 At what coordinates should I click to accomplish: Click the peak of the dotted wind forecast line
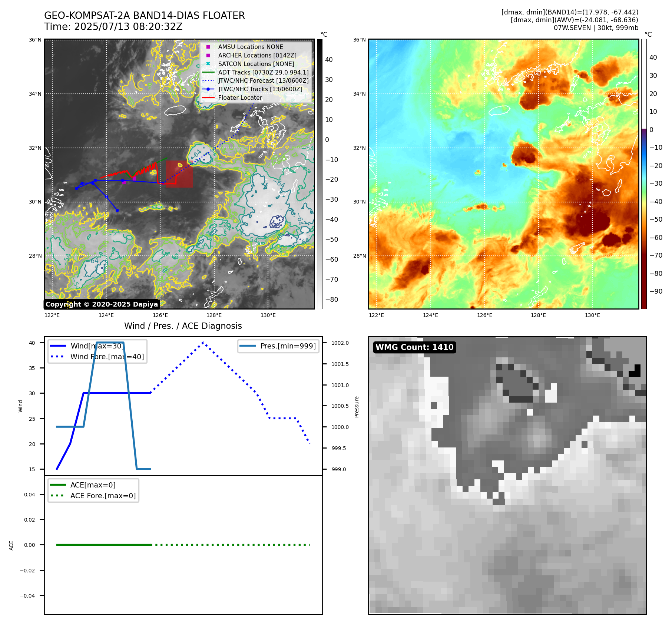click(x=203, y=343)
